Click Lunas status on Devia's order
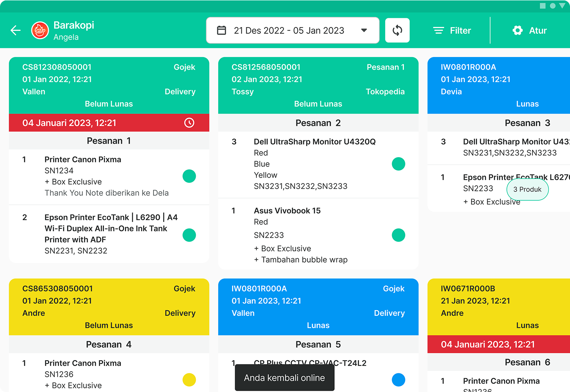 (528, 104)
